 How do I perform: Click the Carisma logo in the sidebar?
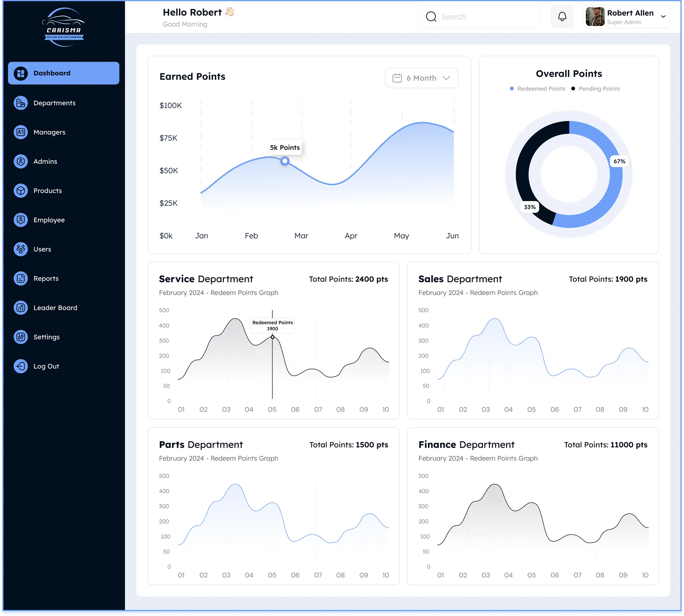click(x=64, y=27)
